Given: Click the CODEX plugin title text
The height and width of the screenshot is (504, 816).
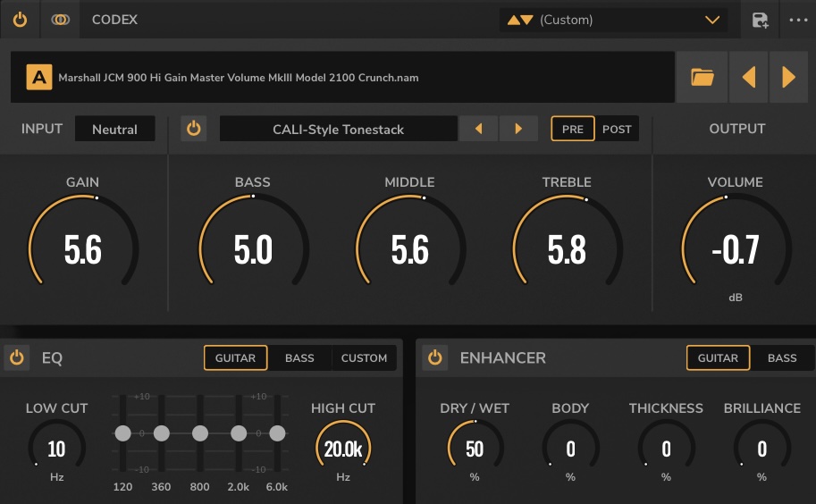Looking at the screenshot, I should click(114, 20).
